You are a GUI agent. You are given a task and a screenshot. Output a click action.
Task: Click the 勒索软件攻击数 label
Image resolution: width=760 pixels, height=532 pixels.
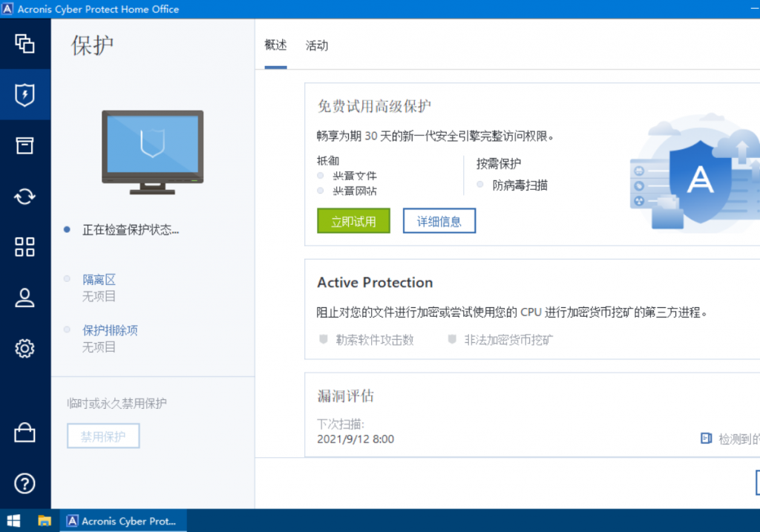click(375, 340)
